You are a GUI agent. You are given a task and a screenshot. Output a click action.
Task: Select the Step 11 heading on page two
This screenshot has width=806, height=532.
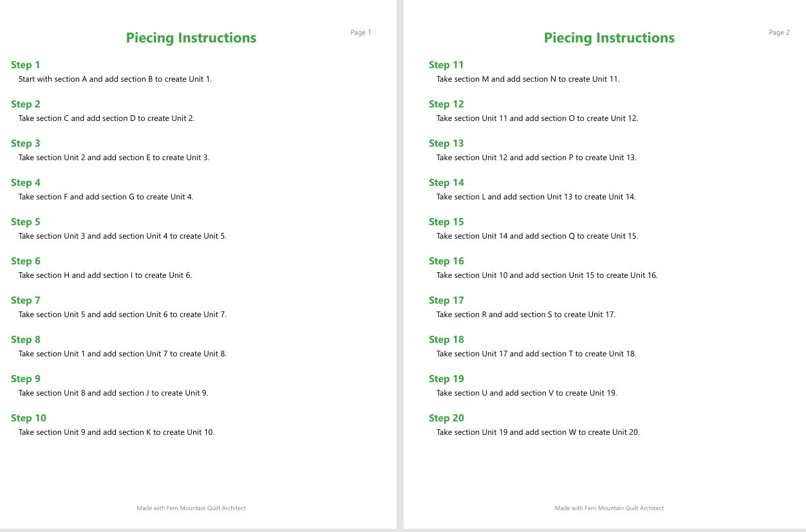click(x=446, y=65)
